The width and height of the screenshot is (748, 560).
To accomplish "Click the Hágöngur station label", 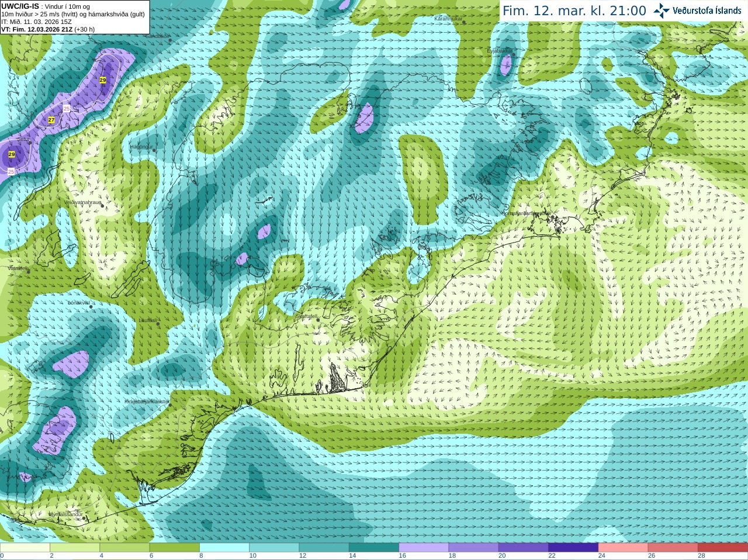I will 141,147.
